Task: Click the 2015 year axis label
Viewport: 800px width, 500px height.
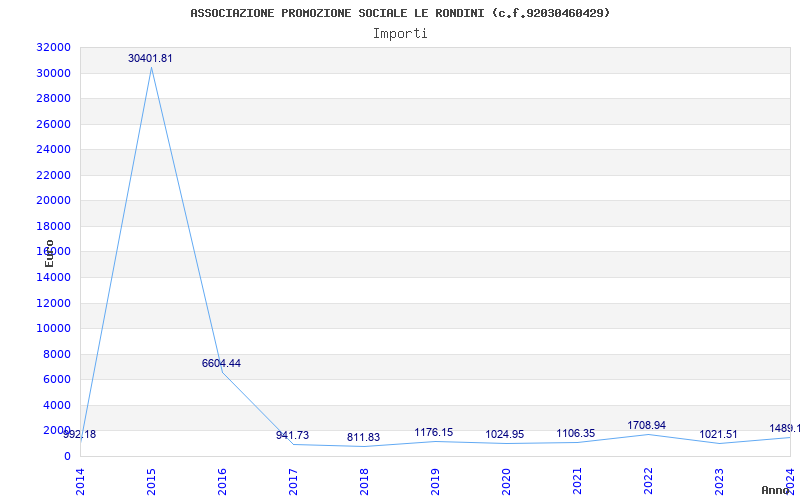Action: click(151, 482)
